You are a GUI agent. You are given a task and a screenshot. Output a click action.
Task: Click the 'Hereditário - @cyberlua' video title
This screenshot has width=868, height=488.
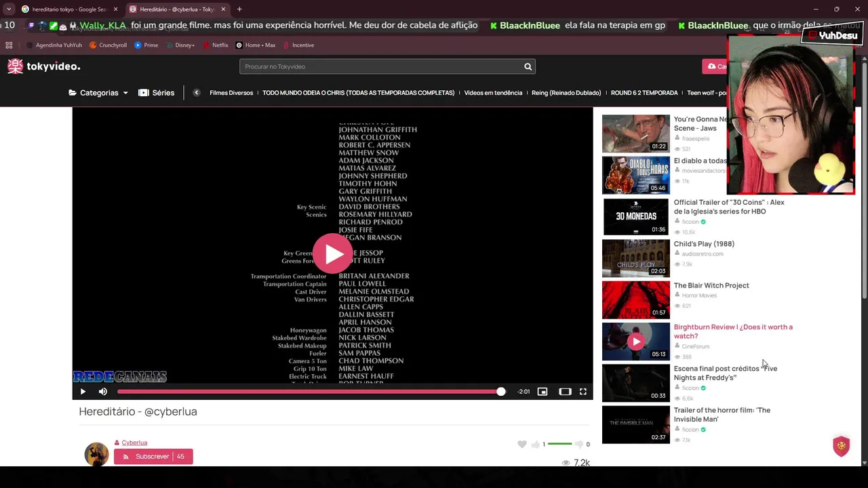coord(138,411)
